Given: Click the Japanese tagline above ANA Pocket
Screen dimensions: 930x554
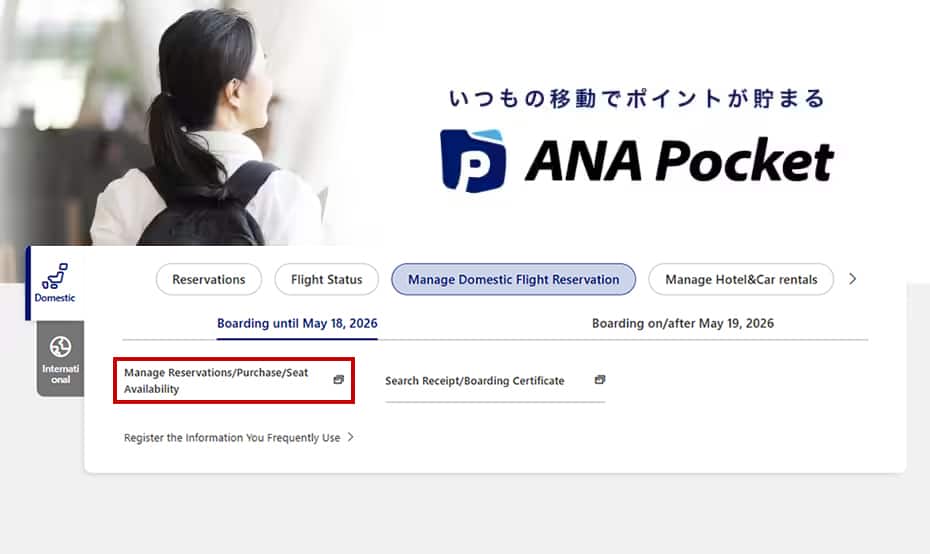Looking at the screenshot, I should click(637, 99).
